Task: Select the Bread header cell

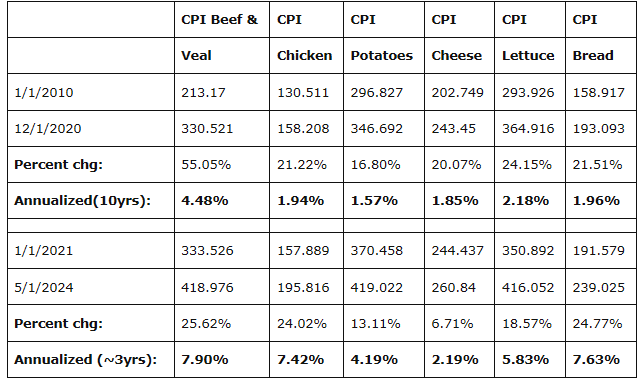Action: point(601,56)
